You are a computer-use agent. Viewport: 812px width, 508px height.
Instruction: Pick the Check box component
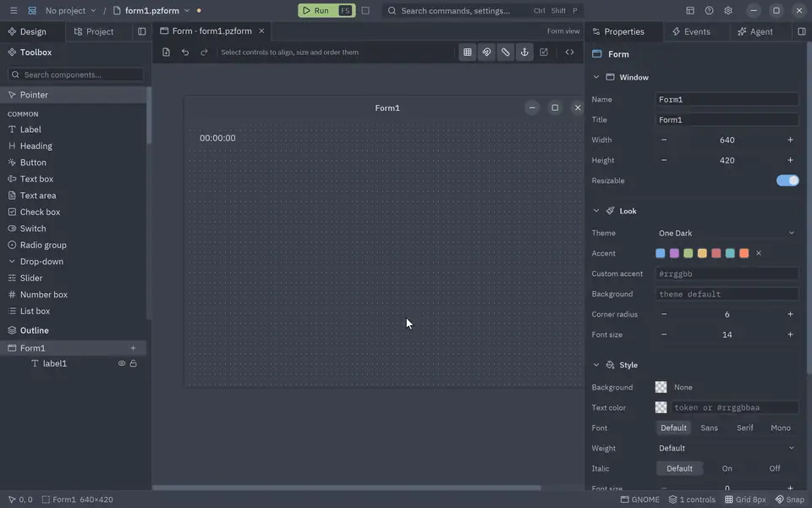(x=74, y=212)
